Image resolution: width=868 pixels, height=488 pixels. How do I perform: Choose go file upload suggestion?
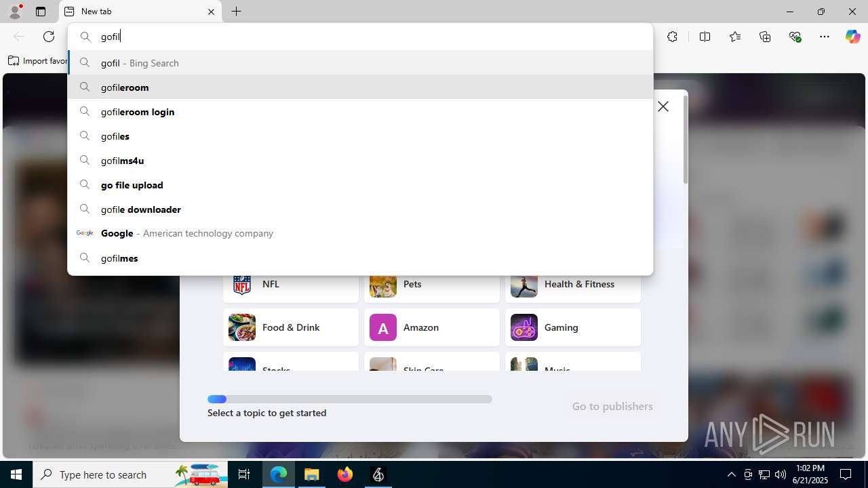[x=360, y=184]
